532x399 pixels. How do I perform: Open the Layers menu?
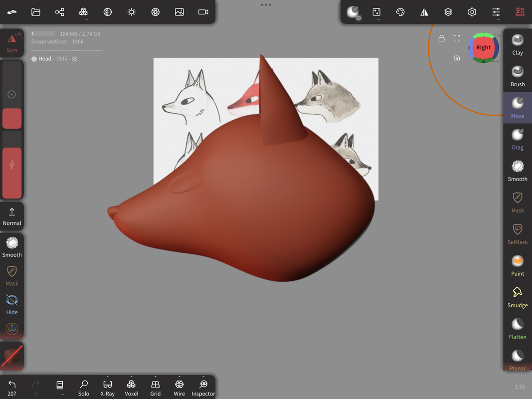[x=448, y=12]
